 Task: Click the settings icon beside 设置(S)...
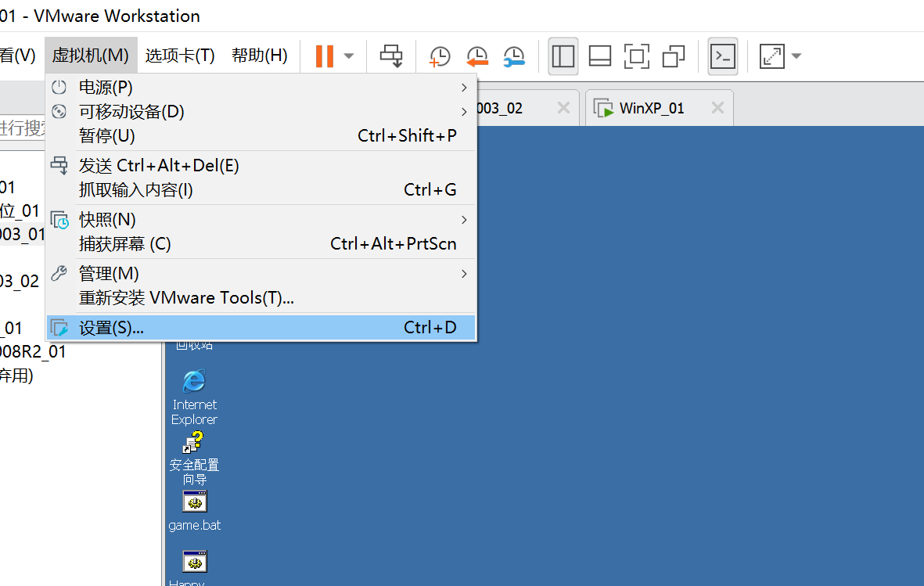click(x=59, y=328)
